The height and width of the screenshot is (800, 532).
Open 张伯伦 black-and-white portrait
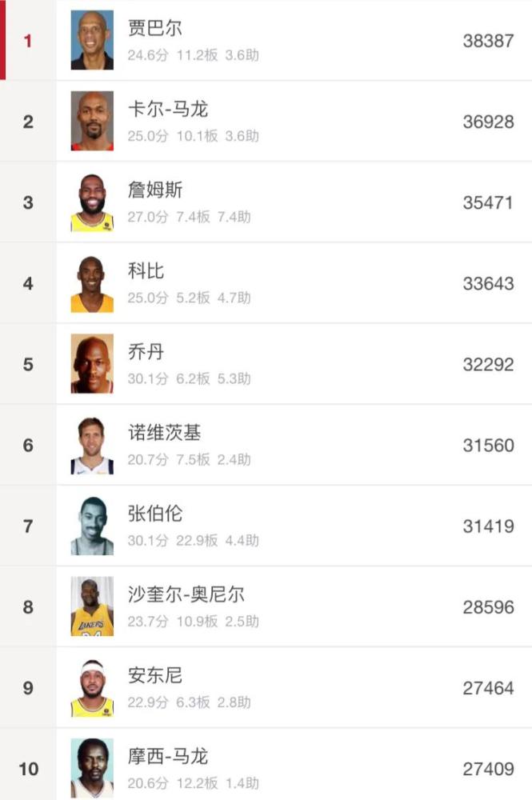pos(92,526)
